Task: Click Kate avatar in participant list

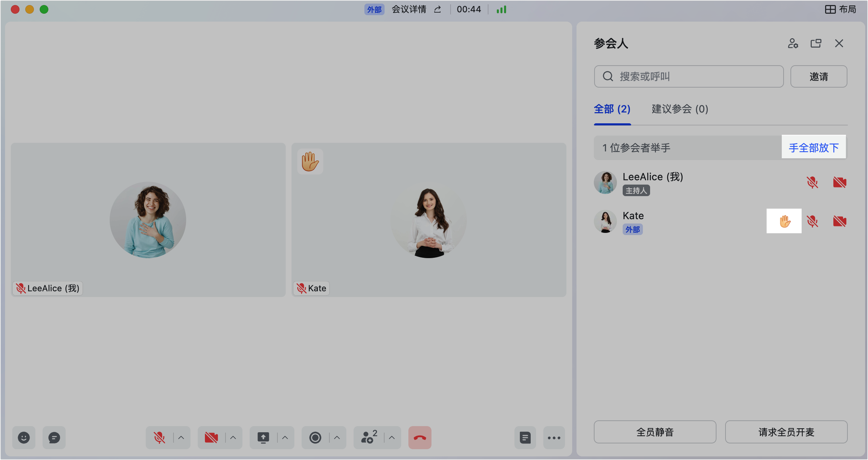Action: click(x=605, y=221)
